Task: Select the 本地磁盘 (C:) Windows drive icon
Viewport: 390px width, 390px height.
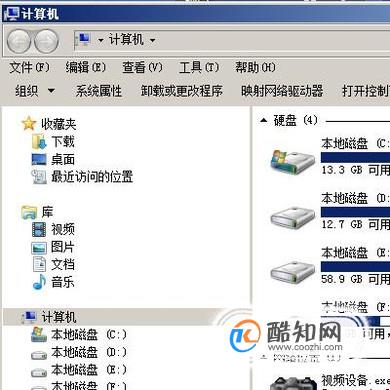Action: [292, 162]
